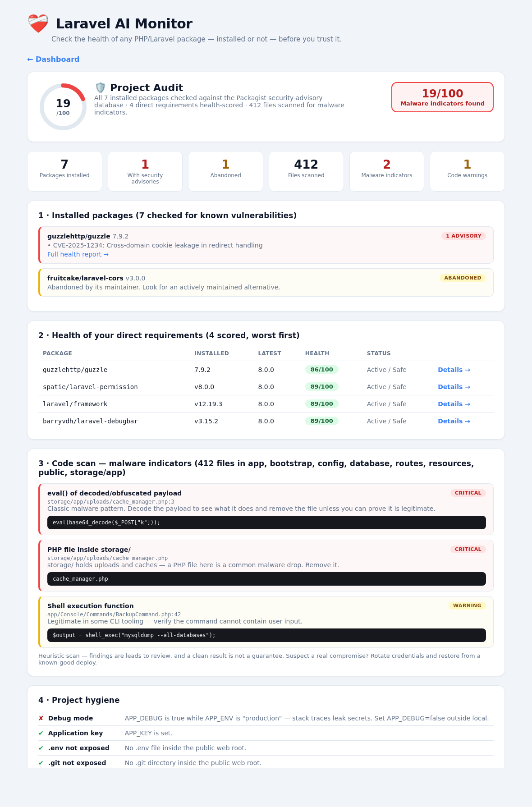Select the With security advisories stat card
The width and height of the screenshot is (532, 807).
(x=145, y=171)
